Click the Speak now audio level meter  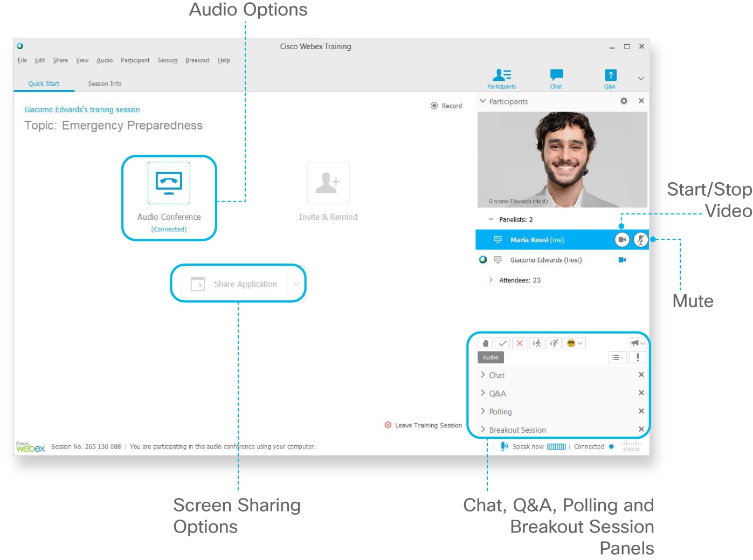point(556,446)
